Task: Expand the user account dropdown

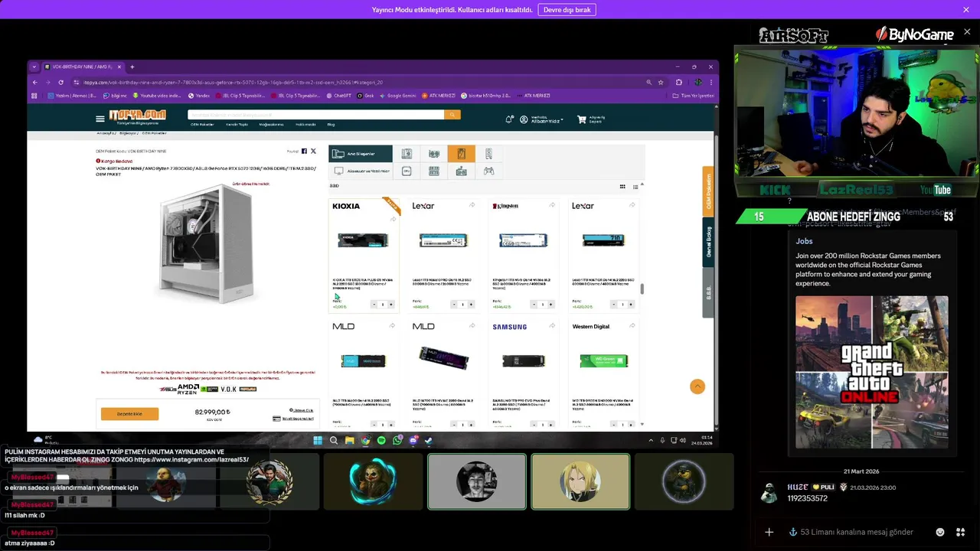Action: point(541,119)
